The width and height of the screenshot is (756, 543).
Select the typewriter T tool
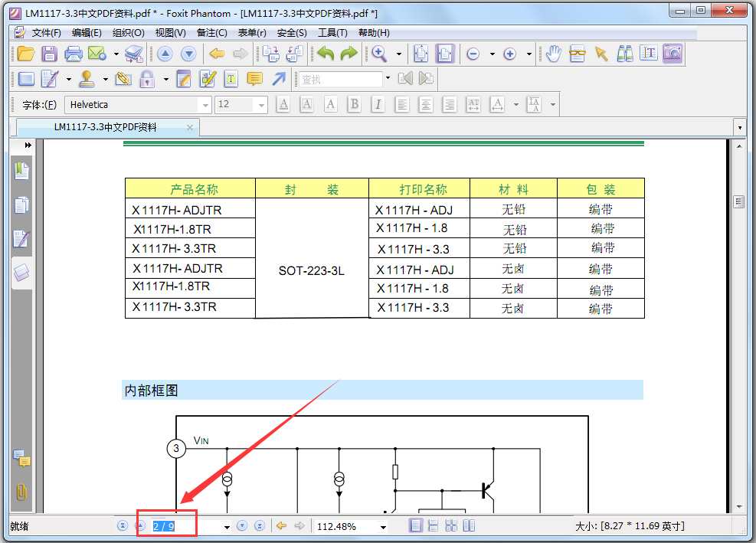(x=231, y=79)
